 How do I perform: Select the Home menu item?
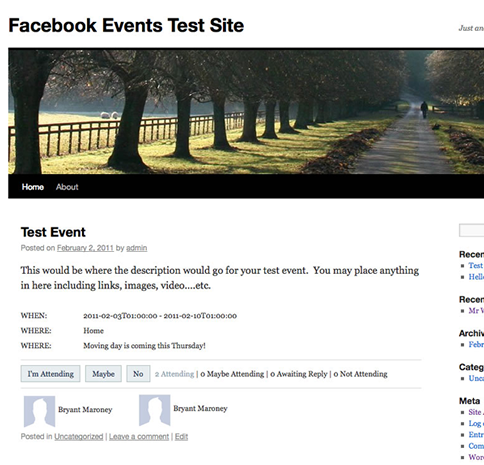[33, 187]
